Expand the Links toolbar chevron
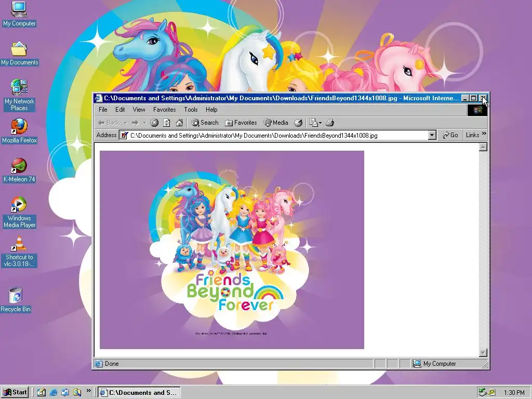 [x=484, y=134]
